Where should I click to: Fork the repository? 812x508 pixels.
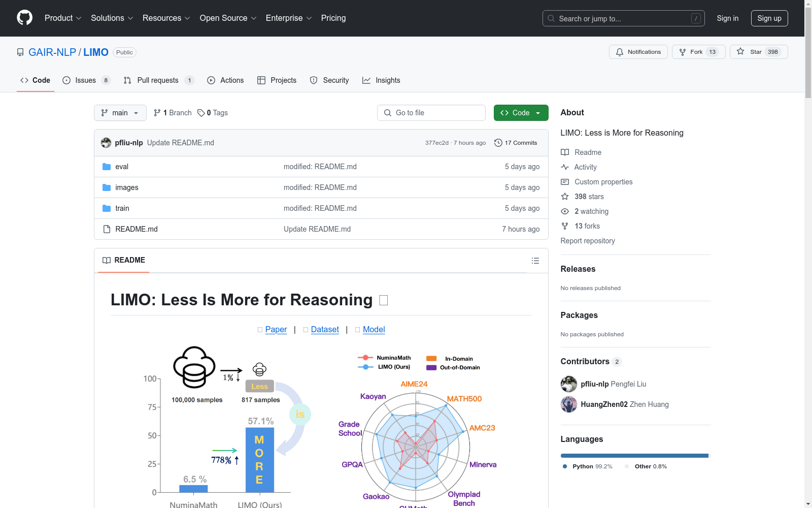click(699, 52)
